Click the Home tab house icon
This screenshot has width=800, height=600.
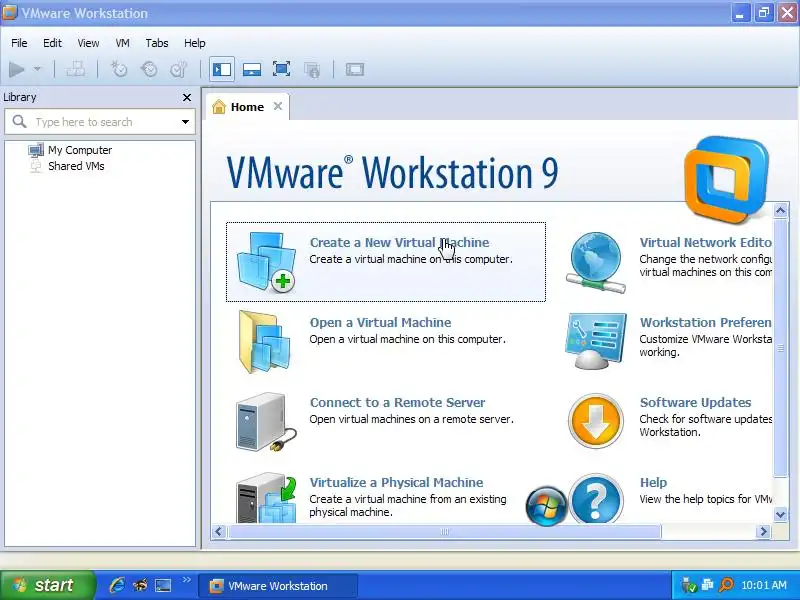tap(219, 107)
